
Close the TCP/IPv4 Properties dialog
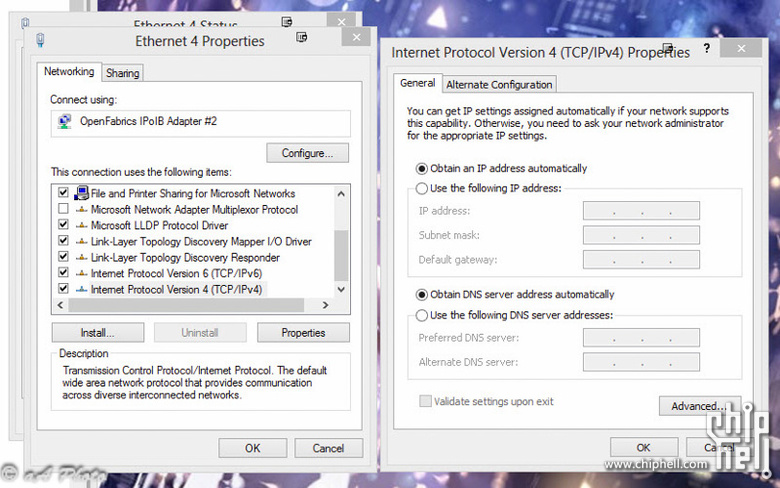[741, 48]
